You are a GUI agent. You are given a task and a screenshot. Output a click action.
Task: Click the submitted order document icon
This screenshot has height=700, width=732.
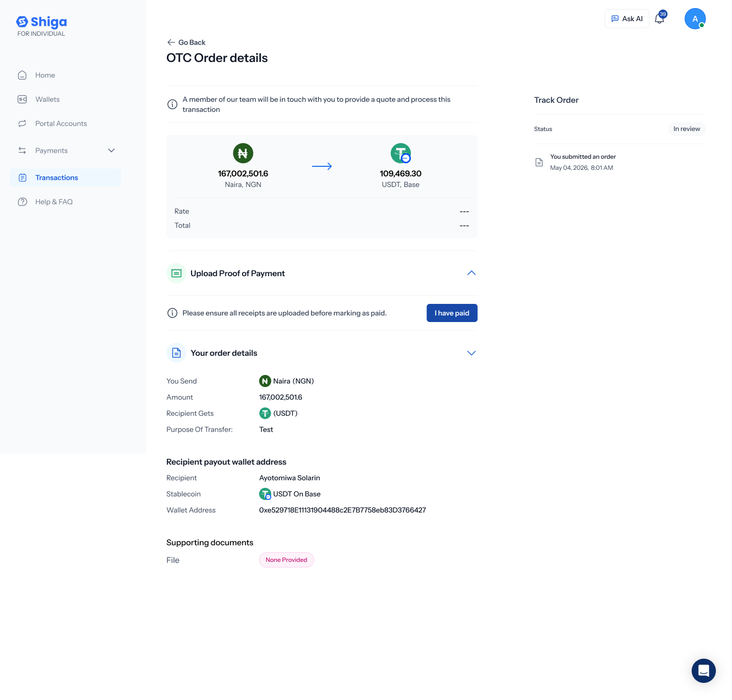(539, 162)
